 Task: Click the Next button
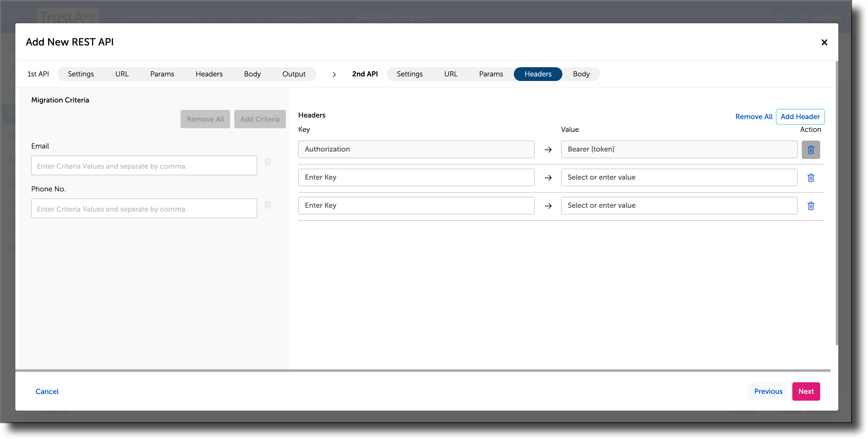[x=806, y=391]
